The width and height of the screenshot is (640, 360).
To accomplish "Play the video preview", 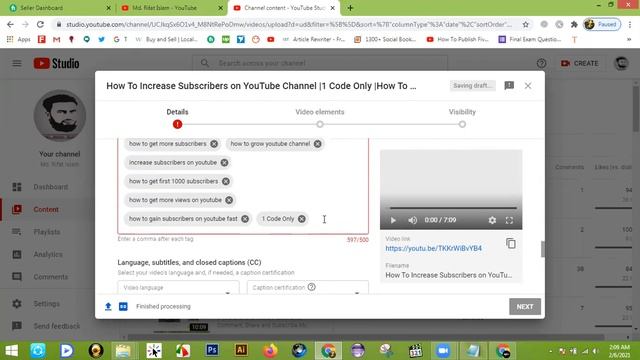I will pyautogui.click(x=393, y=220).
